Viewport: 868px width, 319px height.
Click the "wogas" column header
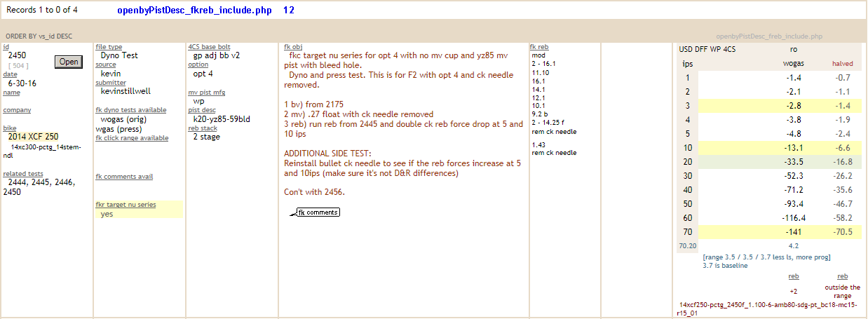click(x=793, y=63)
